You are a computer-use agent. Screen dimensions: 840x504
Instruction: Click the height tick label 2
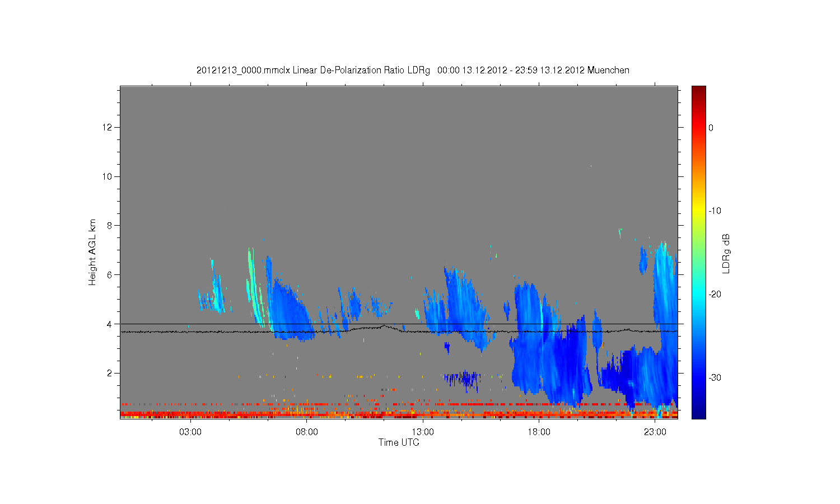click(110, 373)
